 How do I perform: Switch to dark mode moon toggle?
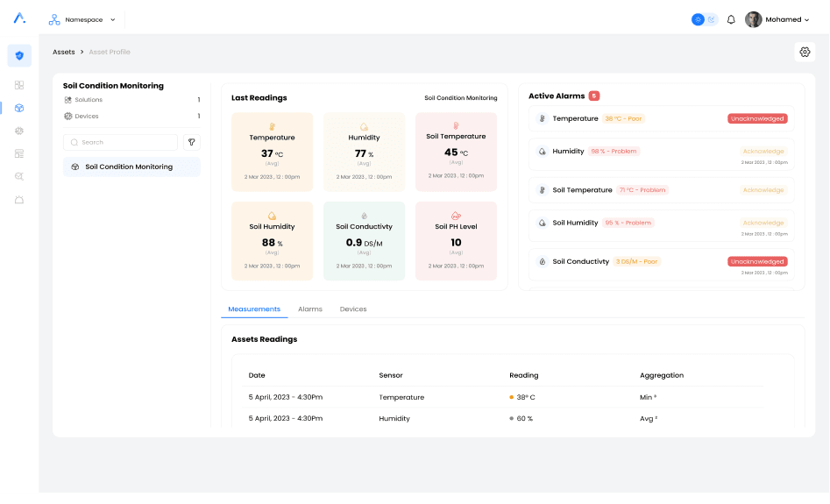pyautogui.click(x=712, y=19)
